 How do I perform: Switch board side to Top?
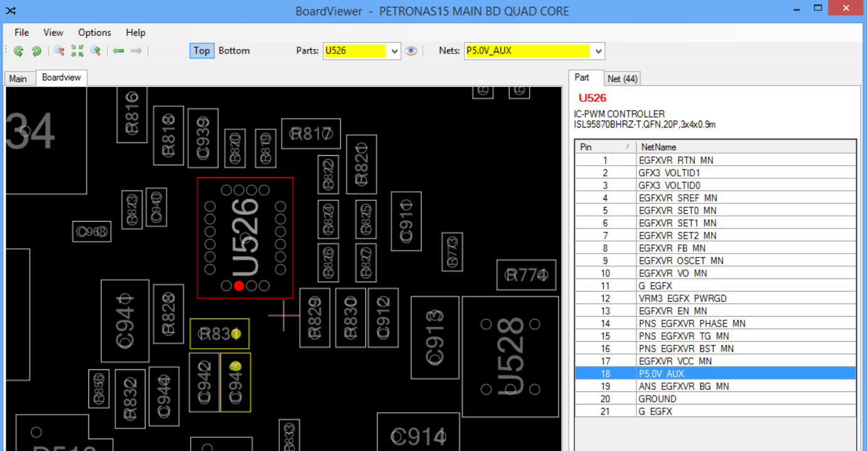pyautogui.click(x=202, y=51)
